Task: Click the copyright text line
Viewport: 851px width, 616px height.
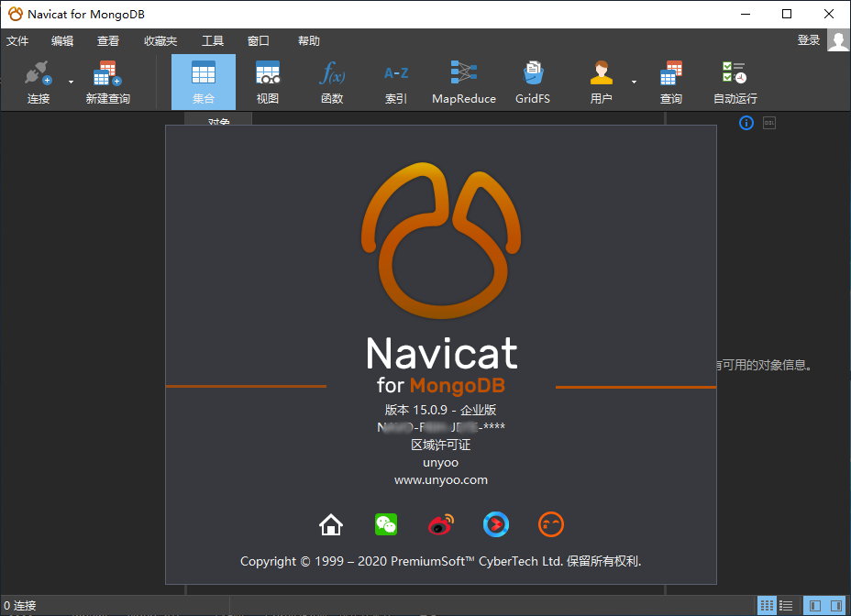Action: point(441,561)
